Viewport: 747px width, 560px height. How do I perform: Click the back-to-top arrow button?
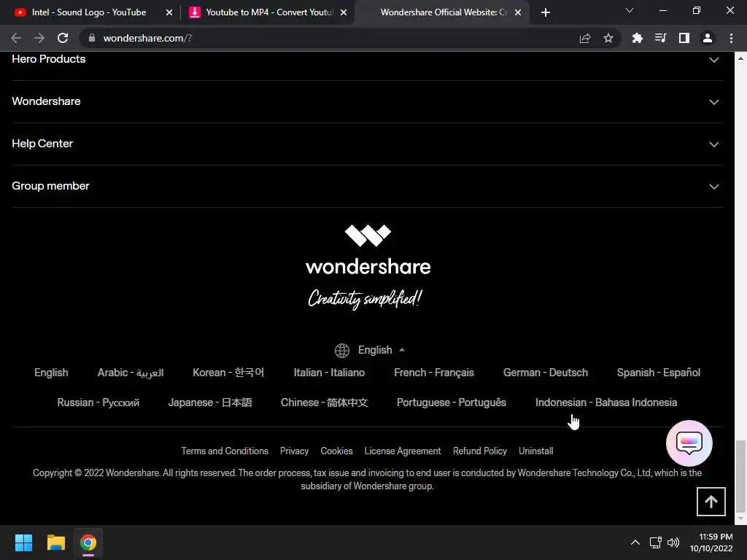click(711, 502)
